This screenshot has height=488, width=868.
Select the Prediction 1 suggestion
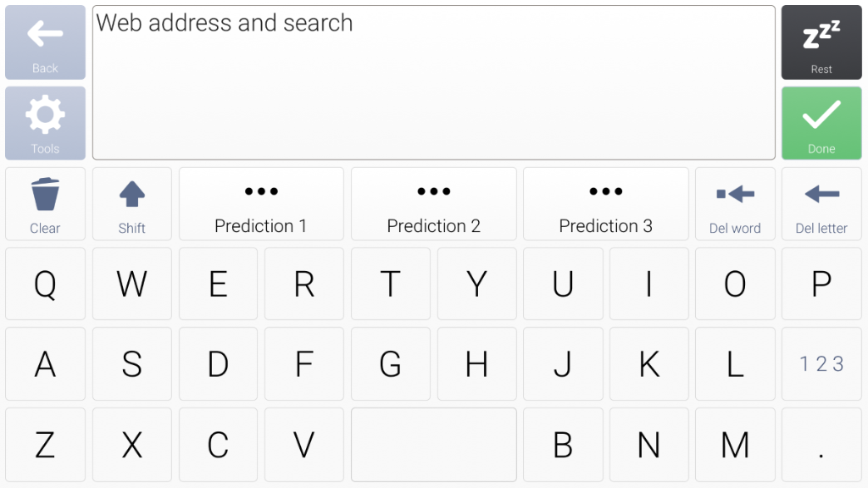point(261,203)
